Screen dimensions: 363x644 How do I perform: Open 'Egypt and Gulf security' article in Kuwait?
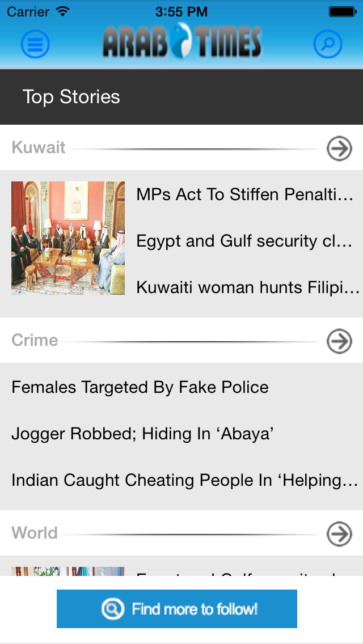[x=245, y=241]
